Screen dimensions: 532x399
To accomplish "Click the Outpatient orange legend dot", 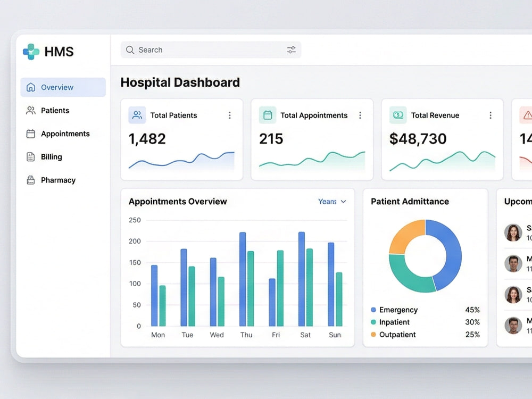I will point(373,335).
